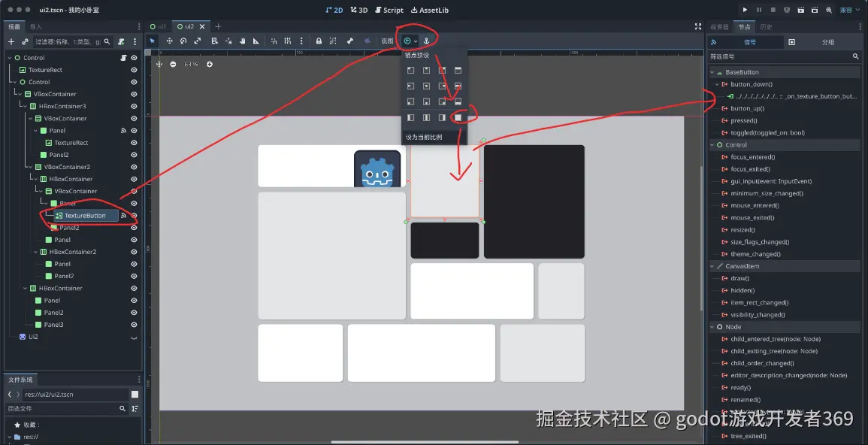Collapse the BaseButton signal group
This screenshot has width=868, height=445.
[712, 72]
